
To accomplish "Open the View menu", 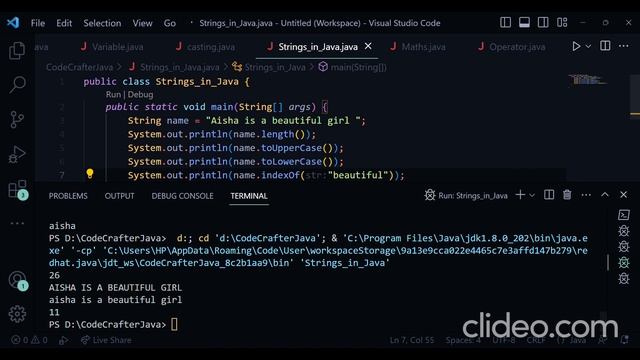I will [142, 23].
